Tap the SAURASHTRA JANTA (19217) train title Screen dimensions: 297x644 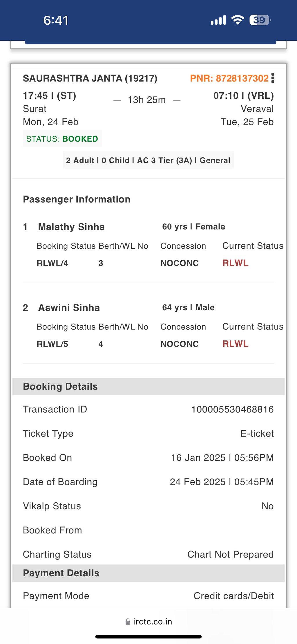click(90, 78)
